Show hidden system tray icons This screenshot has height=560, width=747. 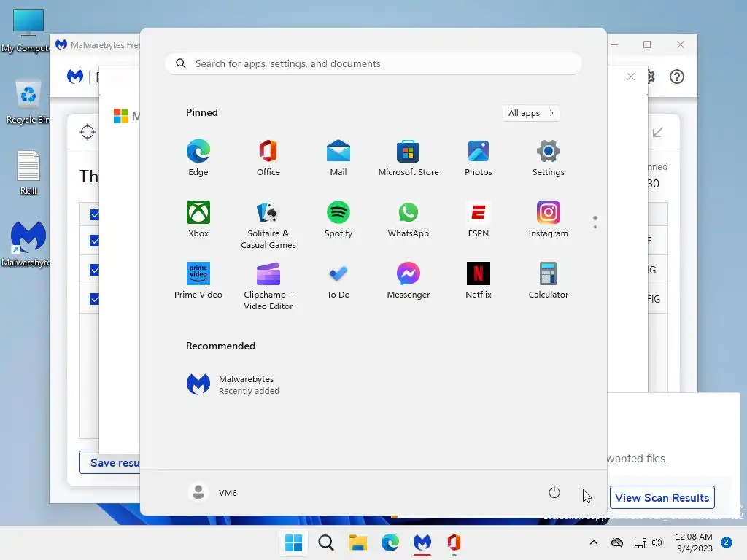tap(594, 542)
